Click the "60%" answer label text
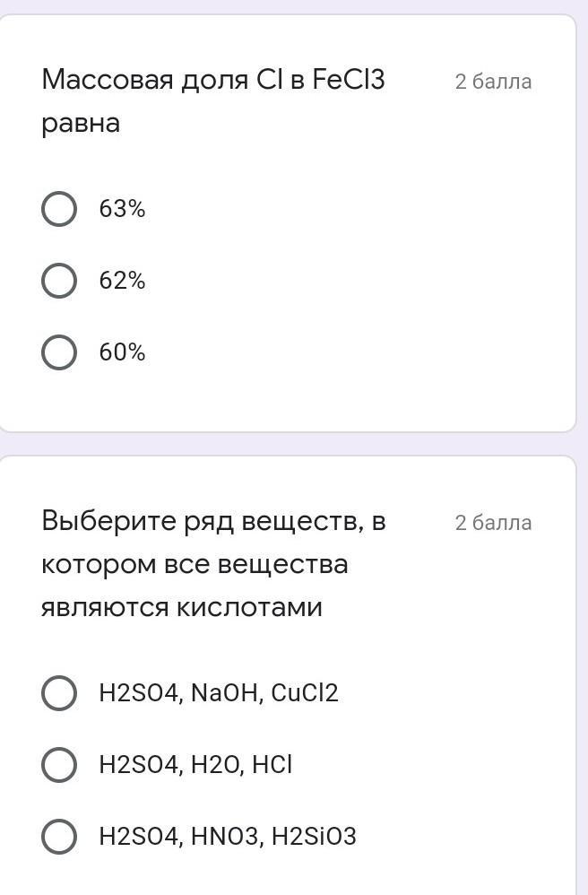This screenshot has width=588, height=895. point(122,352)
